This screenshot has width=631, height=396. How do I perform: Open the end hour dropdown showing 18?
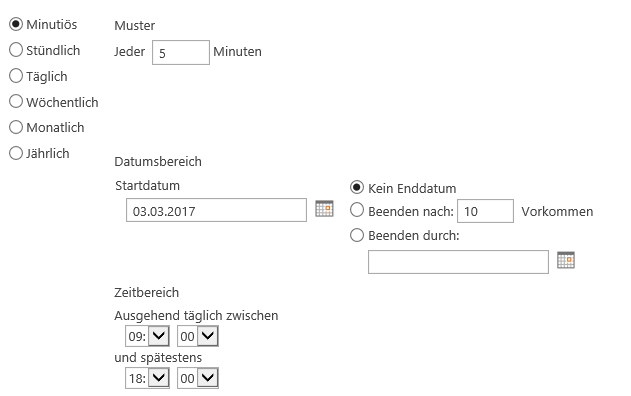point(147,378)
